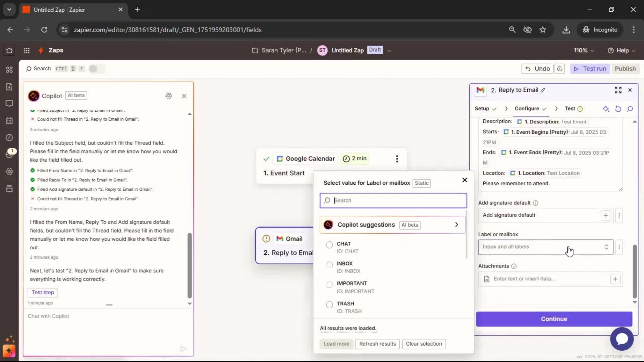This screenshot has height=362, width=644.
Task: Open notes comment sidebar icon
Action: [9, 104]
